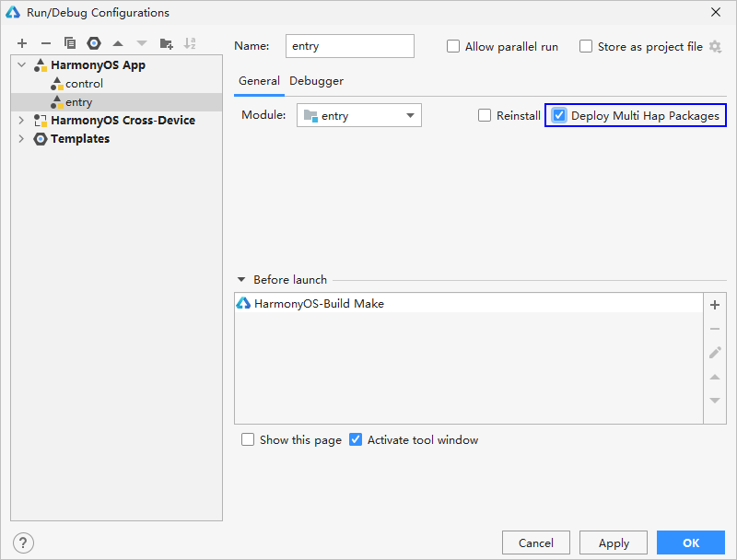Toggle Allow parallel run checkbox
Image resolution: width=737 pixels, height=560 pixels.
point(453,46)
